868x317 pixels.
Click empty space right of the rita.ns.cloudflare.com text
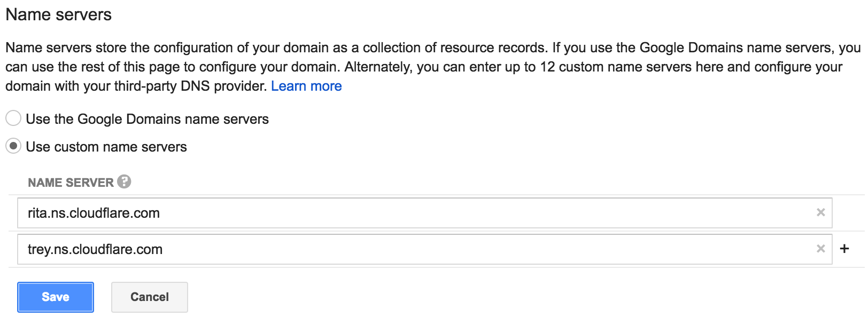[481, 213]
